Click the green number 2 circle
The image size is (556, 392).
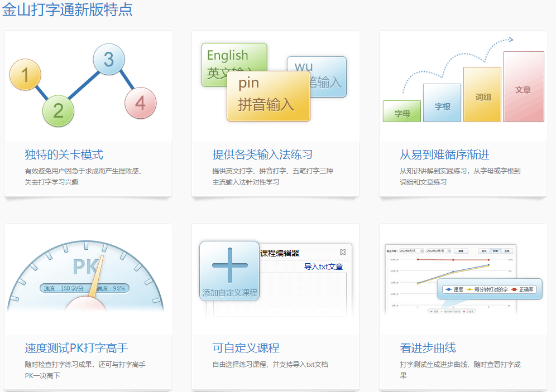point(58,111)
